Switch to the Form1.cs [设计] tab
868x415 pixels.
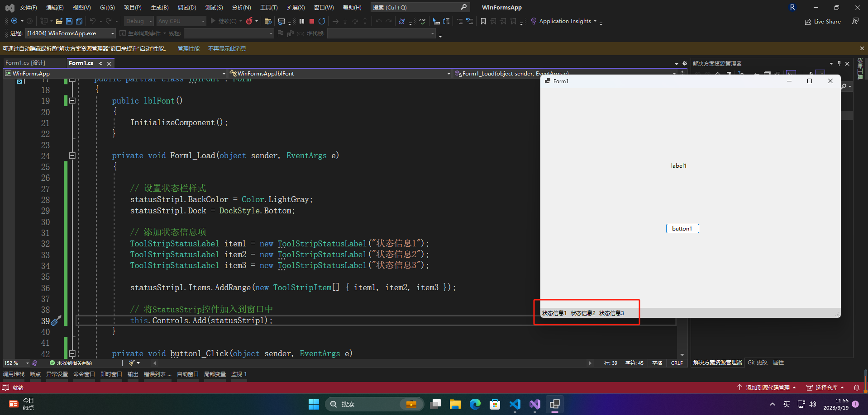coord(25,63)
